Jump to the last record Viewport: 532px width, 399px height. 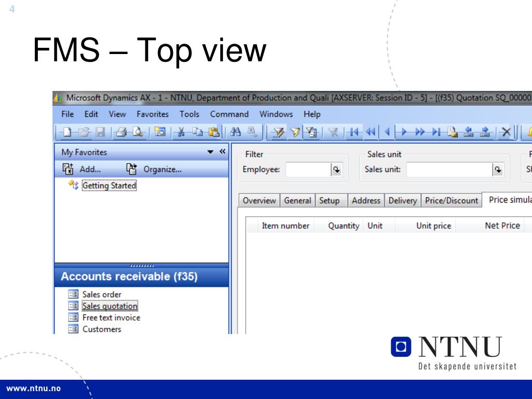(436, 131)
